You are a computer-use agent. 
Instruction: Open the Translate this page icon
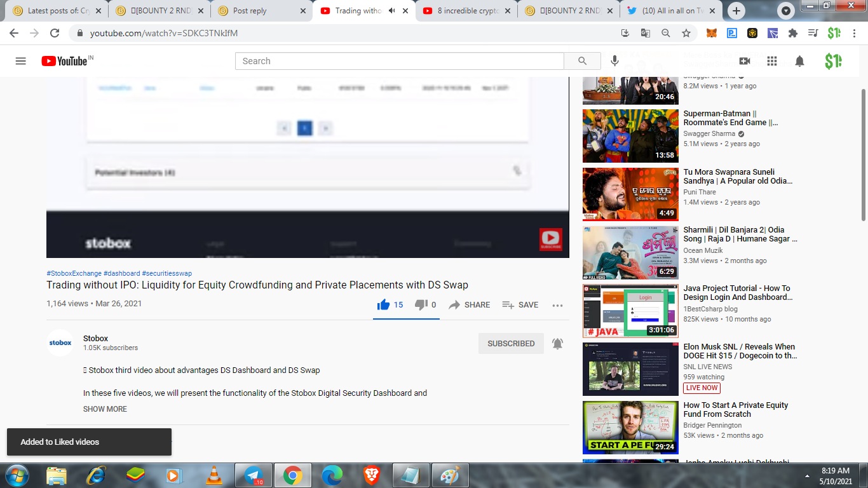point(646,33)
